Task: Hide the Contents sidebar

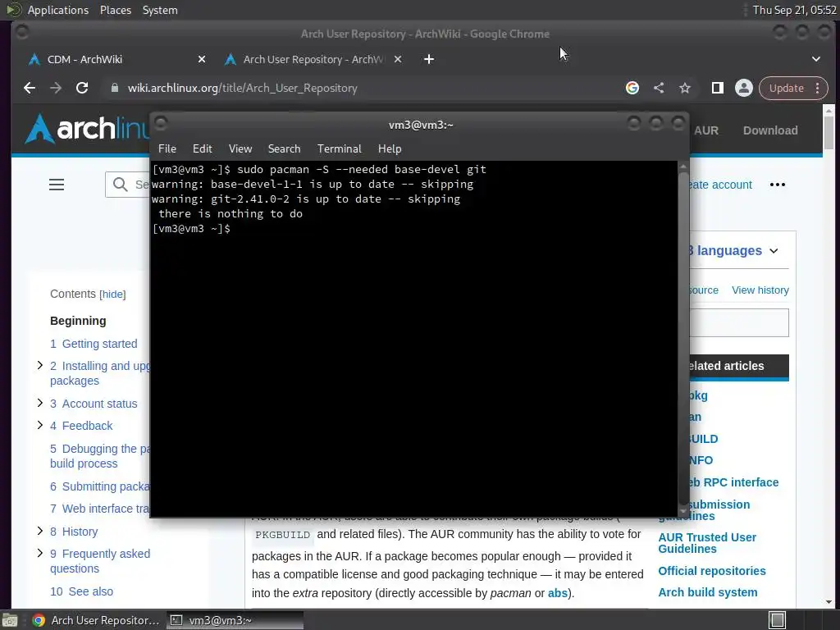Action: click(x=112, y=294)
